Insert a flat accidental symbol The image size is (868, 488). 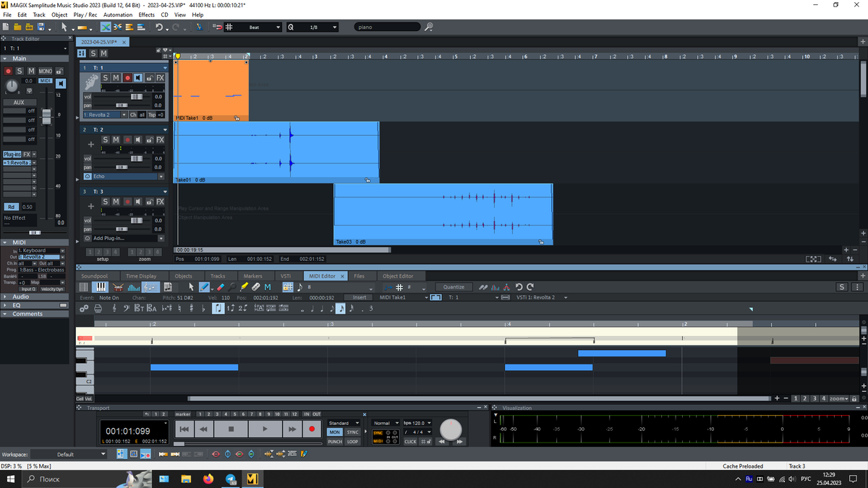[203, 308]
